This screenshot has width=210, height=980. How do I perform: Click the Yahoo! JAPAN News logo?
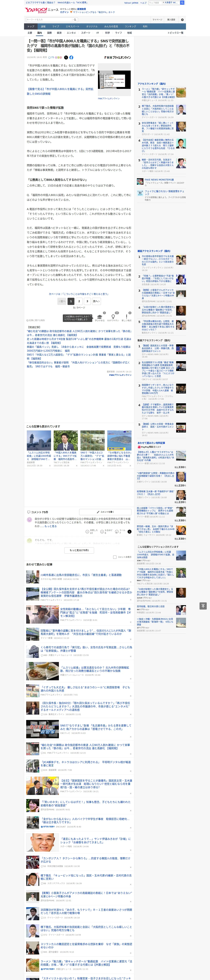click(41, 10)
